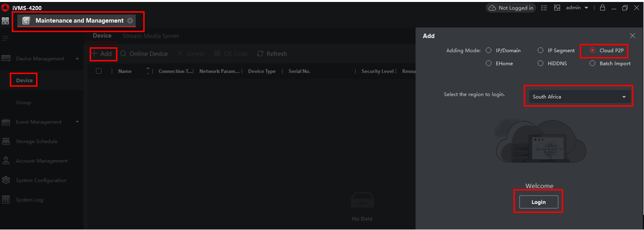Viewport: 644px width, 230px height.
Task: Open System Configuration gear icon
Action: click(6, 180)
